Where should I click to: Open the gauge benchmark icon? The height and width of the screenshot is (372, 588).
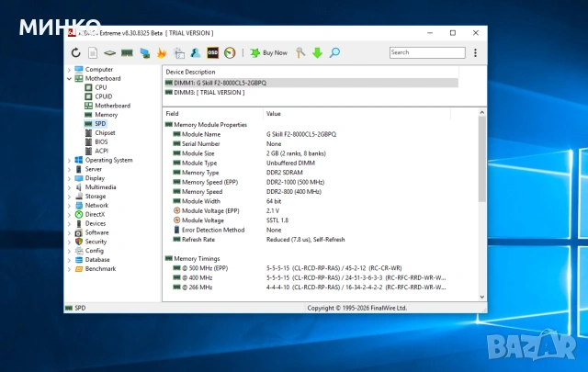[230, 53]
